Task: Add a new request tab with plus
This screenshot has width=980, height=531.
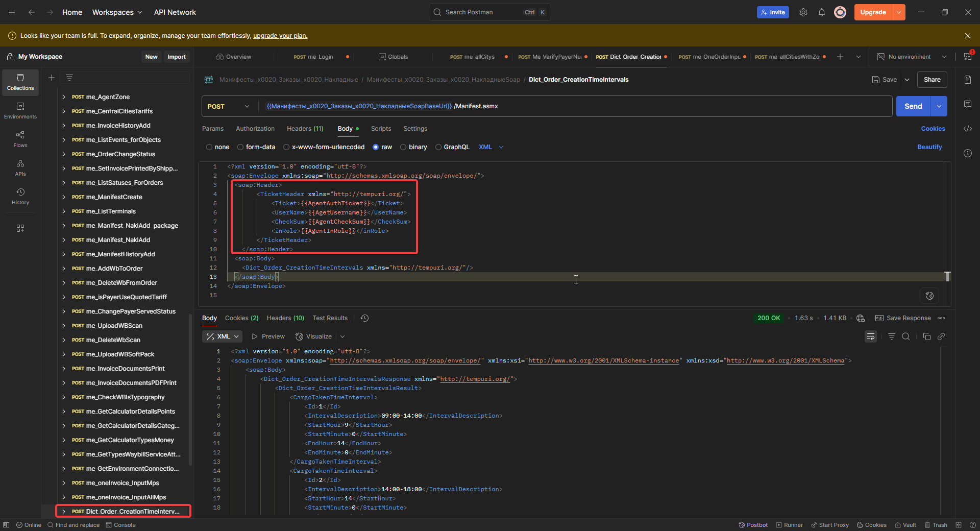Action: pos(840,57)
